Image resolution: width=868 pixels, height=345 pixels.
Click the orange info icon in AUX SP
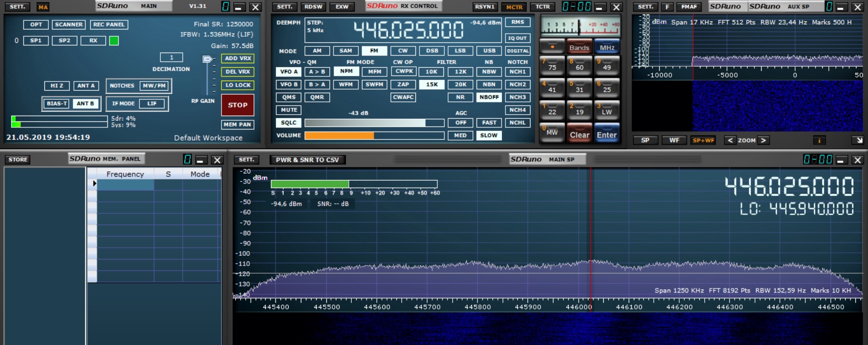click(x=819, y=140)
